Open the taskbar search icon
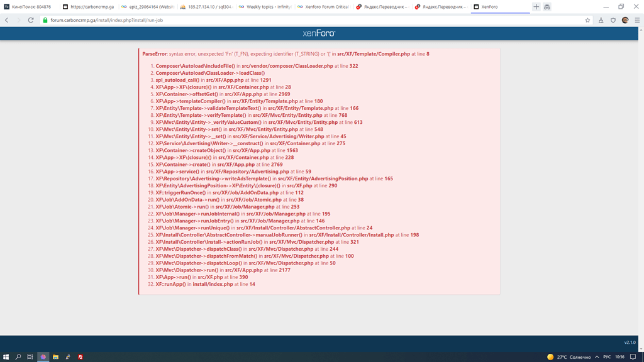 click(18, 357)
